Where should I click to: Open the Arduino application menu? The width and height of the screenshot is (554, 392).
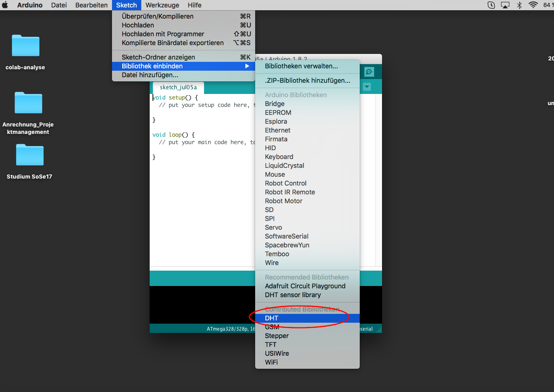30,5
